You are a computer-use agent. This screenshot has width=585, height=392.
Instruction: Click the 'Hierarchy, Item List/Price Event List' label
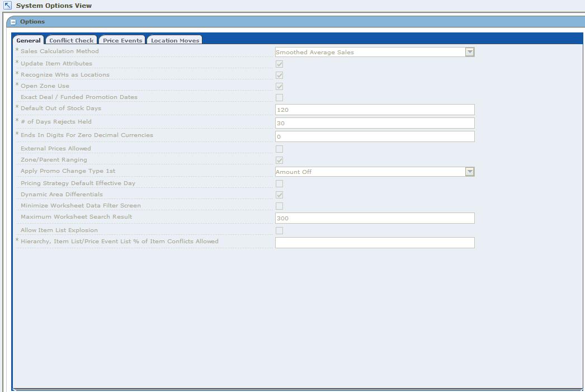(119, 242)
